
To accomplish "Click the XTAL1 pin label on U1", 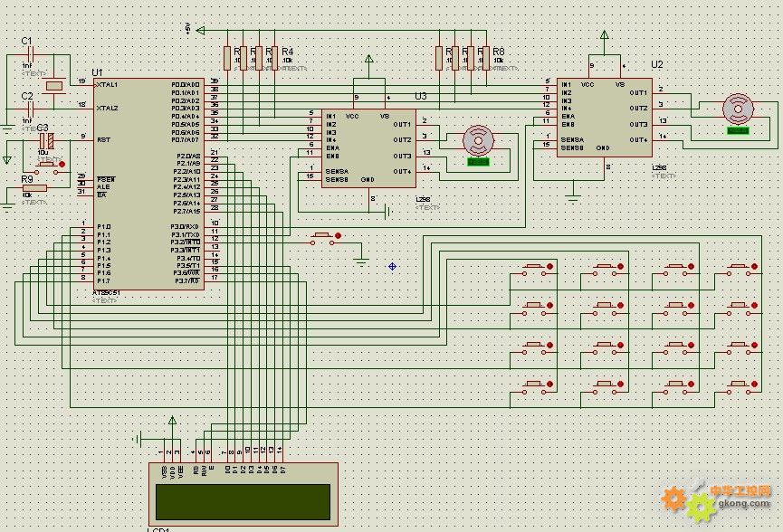I will click(107, 85).
